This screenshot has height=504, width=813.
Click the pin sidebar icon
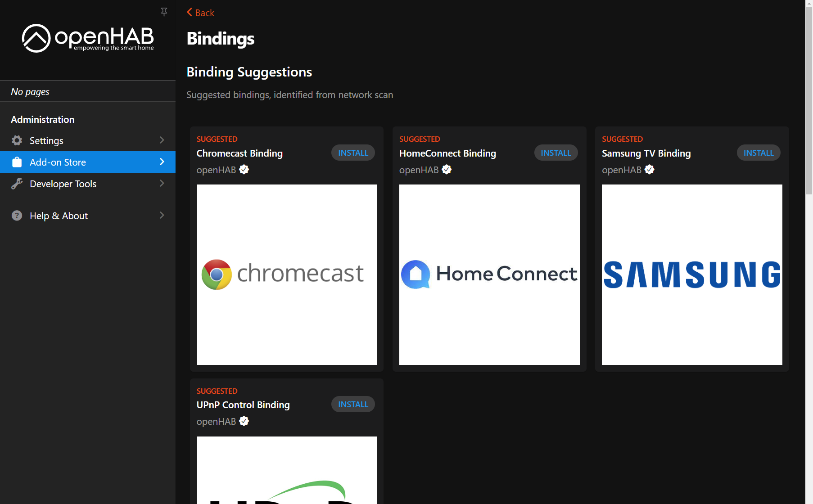[164, 12]
